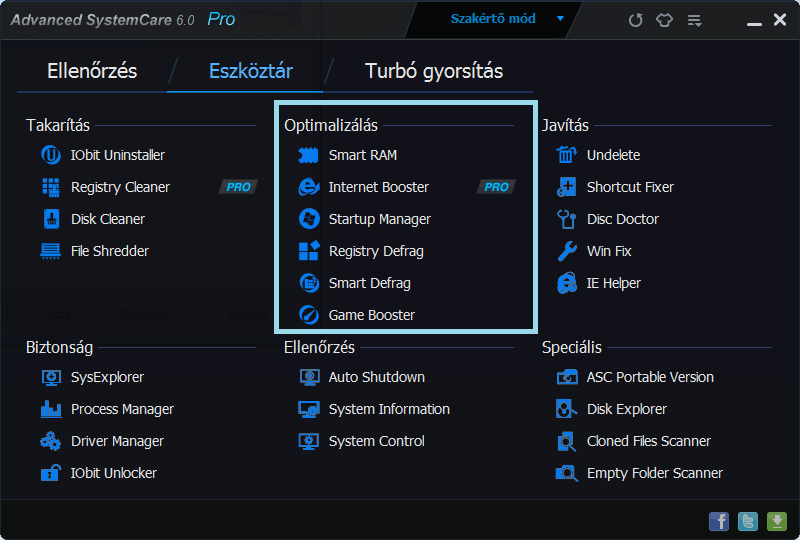
Task: Click the SysExplorer icon
Action: tap(51, 377)
